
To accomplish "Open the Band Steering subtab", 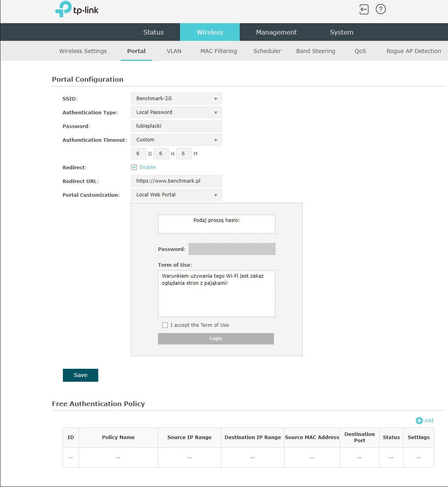I will coord(316,51).
